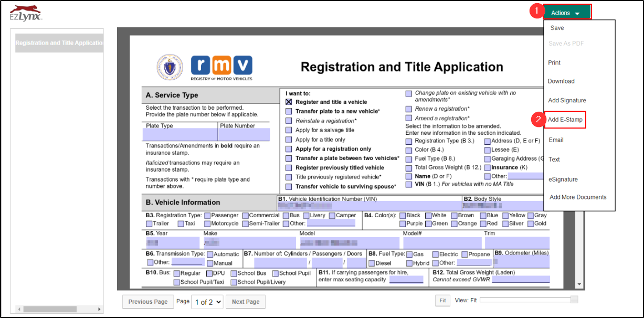Click the max seating capacity field
This screenshot has height=318, width=644.
[406, 279]
